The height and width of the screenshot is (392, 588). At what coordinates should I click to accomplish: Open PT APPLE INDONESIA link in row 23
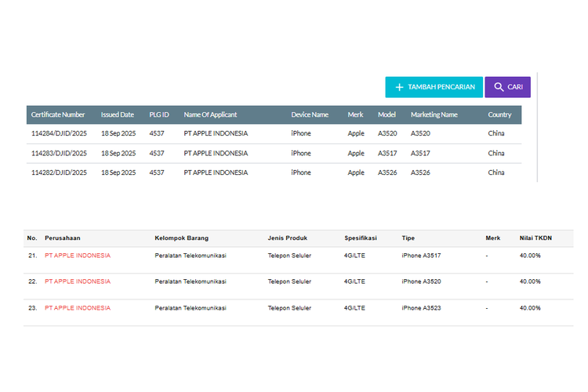coord(78,308)
